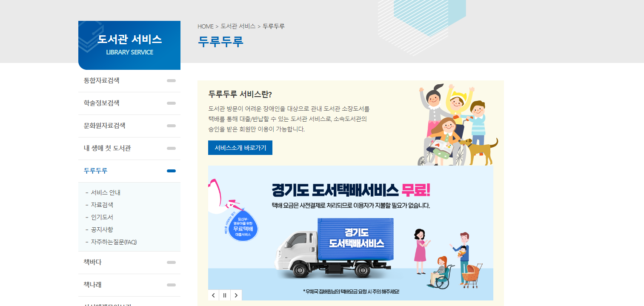Open 자주하는질문(FAQ) submenu item
644x306 pixels.
click(x=114, y=242)
